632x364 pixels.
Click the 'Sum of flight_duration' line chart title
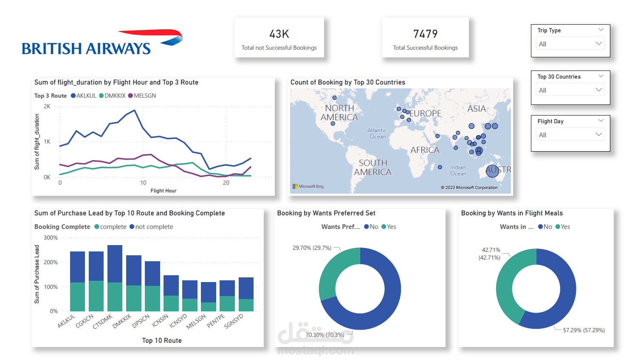(x=116, y=82)
